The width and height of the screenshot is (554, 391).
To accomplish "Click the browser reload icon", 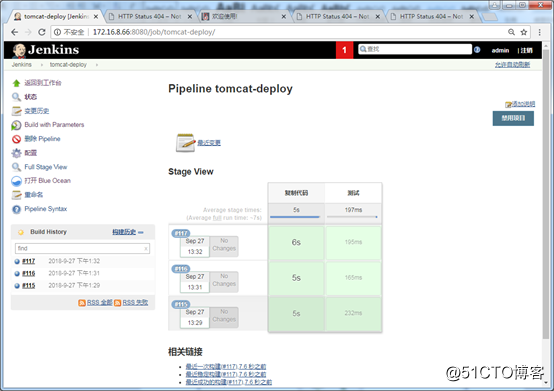I will (x=42, y=32).
